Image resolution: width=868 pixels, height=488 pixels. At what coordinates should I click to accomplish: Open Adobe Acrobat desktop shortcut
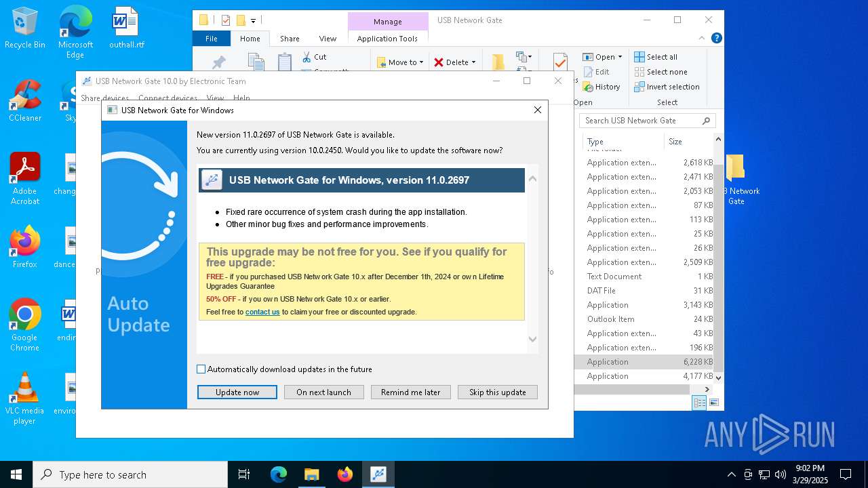pyautogui.click(x=24, y=179)
